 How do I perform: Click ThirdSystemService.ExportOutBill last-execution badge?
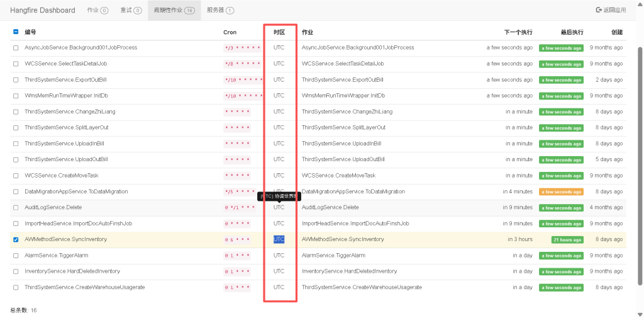[x=561, y=80]
